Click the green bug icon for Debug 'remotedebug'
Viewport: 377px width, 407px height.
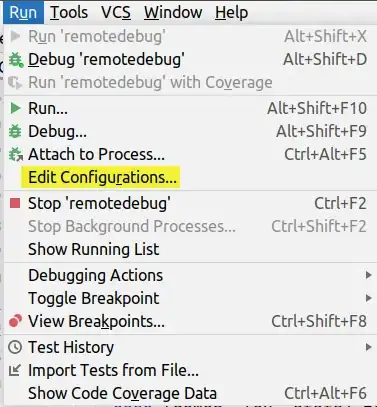point(16,60)
